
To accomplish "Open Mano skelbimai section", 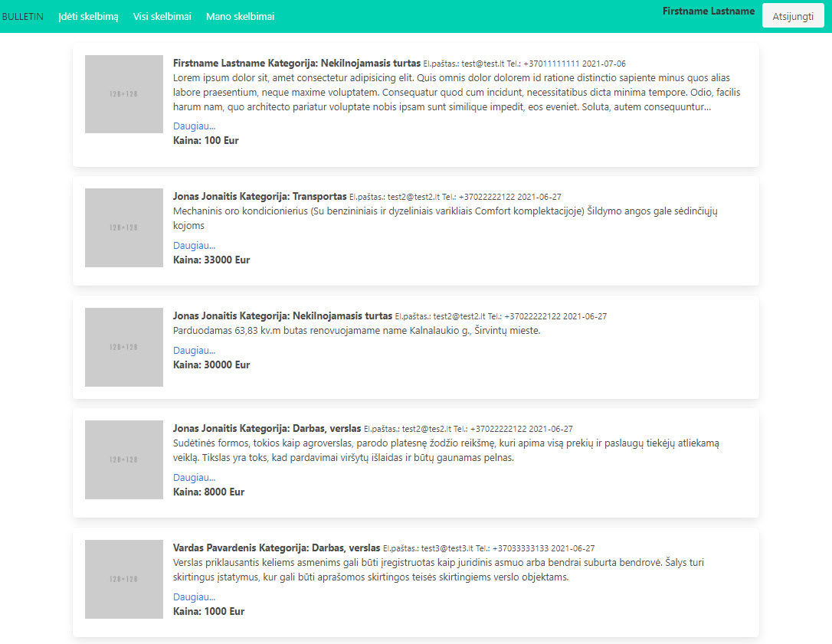I will tap(240, 15).
